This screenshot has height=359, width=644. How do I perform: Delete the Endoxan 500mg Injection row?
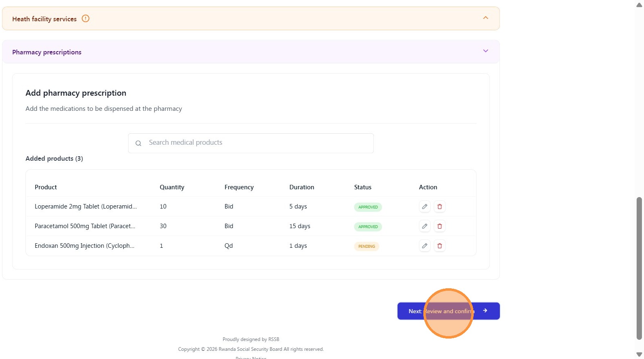440,246
